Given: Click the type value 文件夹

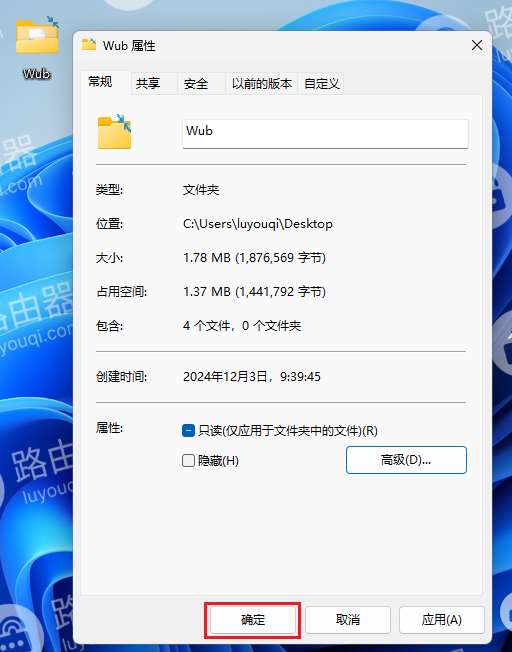Looking at the screenshot, I should pos(201,190).
